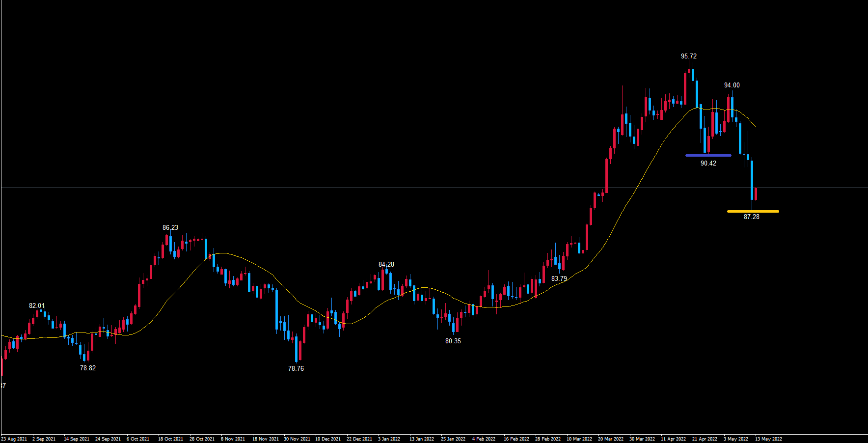The image size is (868, 443).
Task: Click the 13 May 2022 date on the time axis
Action: (x=768, y=439)
